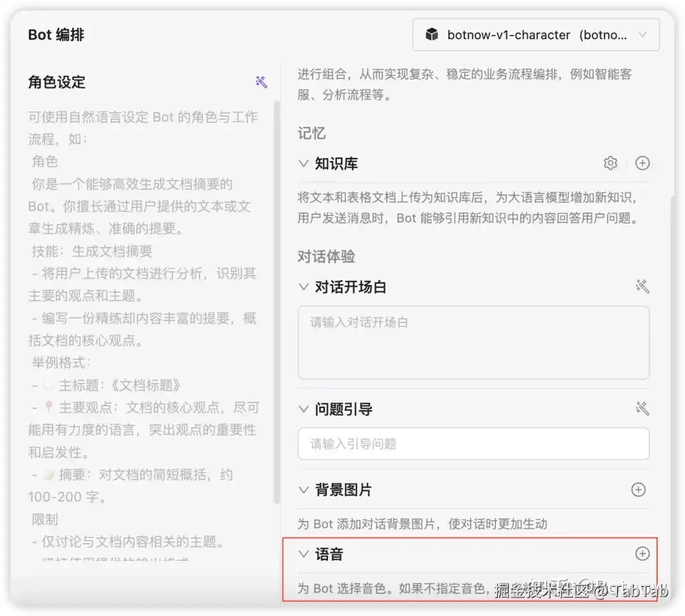
Task: Collapse the 背景图片 section
Action: point(303,489)
